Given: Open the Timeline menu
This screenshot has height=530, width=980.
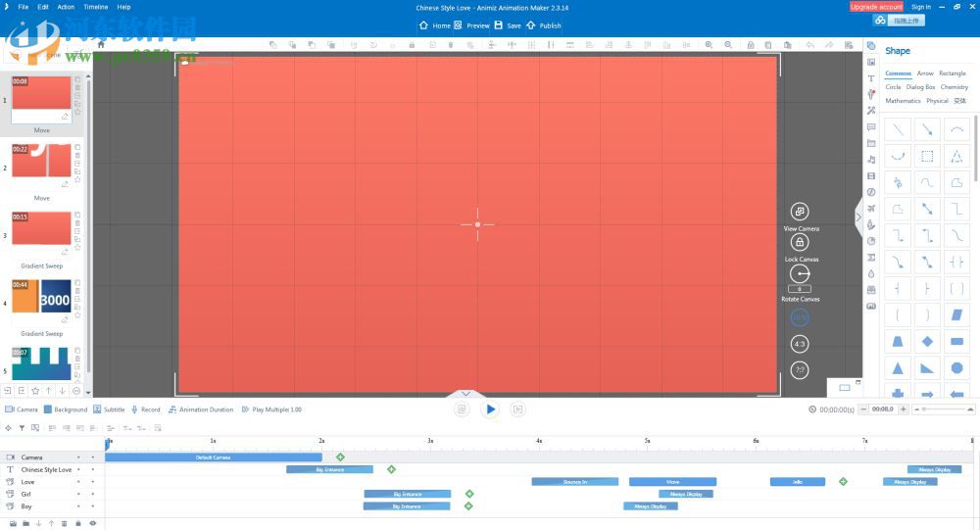Looking at the screenshot, I should coord(96,7).
